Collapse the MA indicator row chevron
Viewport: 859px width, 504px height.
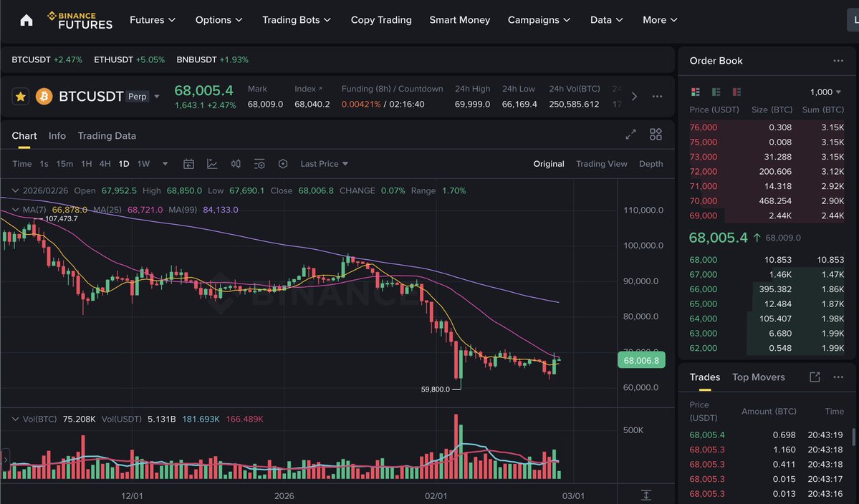click(x=15, y=210)
